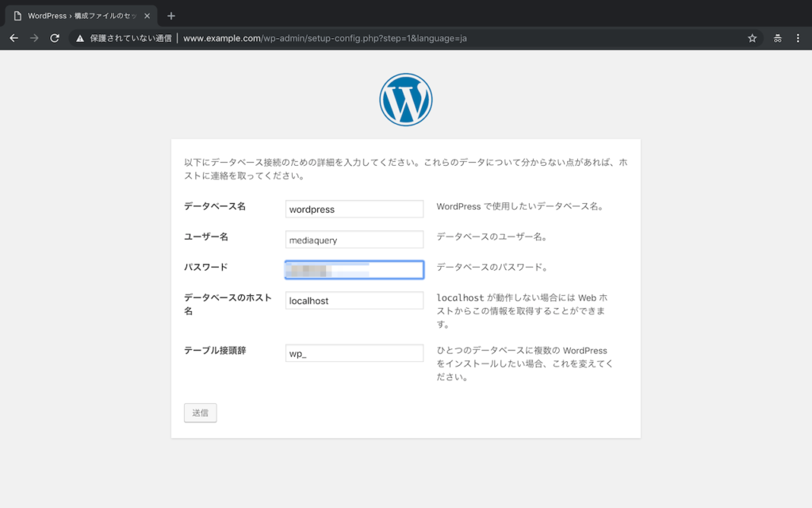Click the localhost hint description text
The width and height of the screenshot is (812, 508).
coord(522,311)
